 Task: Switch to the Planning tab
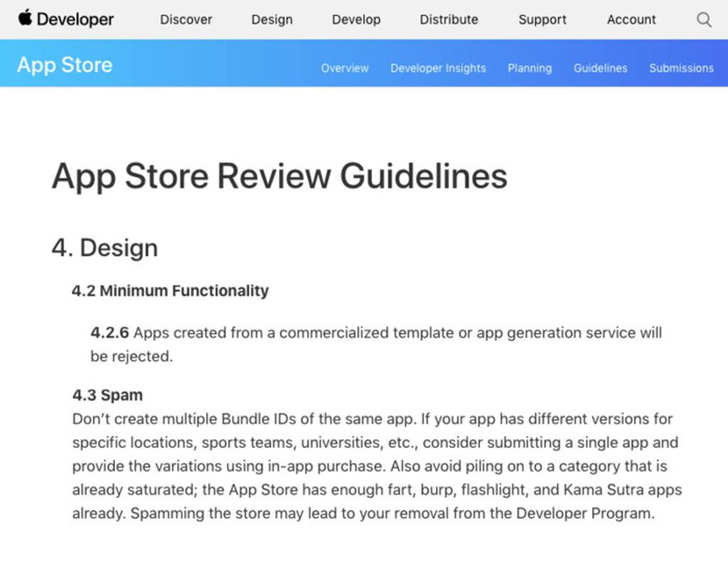coord(530,68)
